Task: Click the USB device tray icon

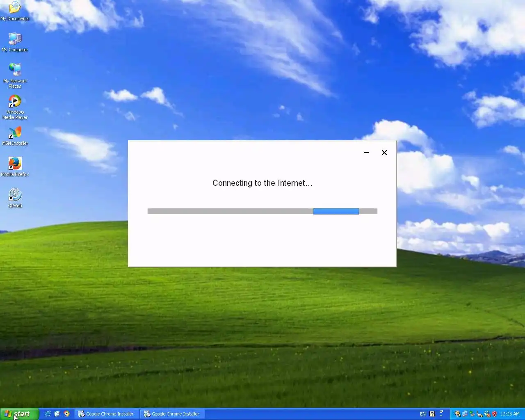Action: pos(479,414)
